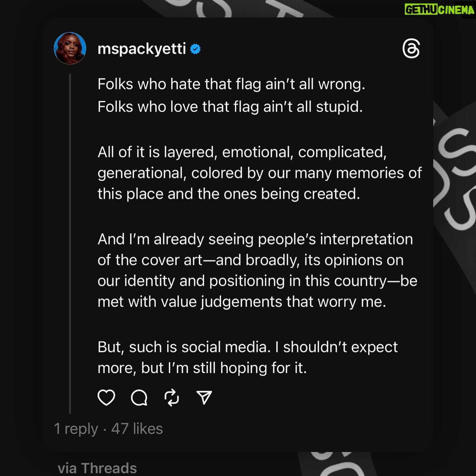Share the post via paper plane icon
476x476 pixels.
(204, 397)
